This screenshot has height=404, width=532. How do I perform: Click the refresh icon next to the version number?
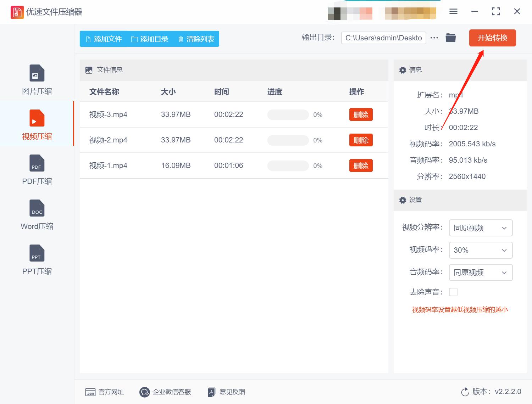(465, 392)
